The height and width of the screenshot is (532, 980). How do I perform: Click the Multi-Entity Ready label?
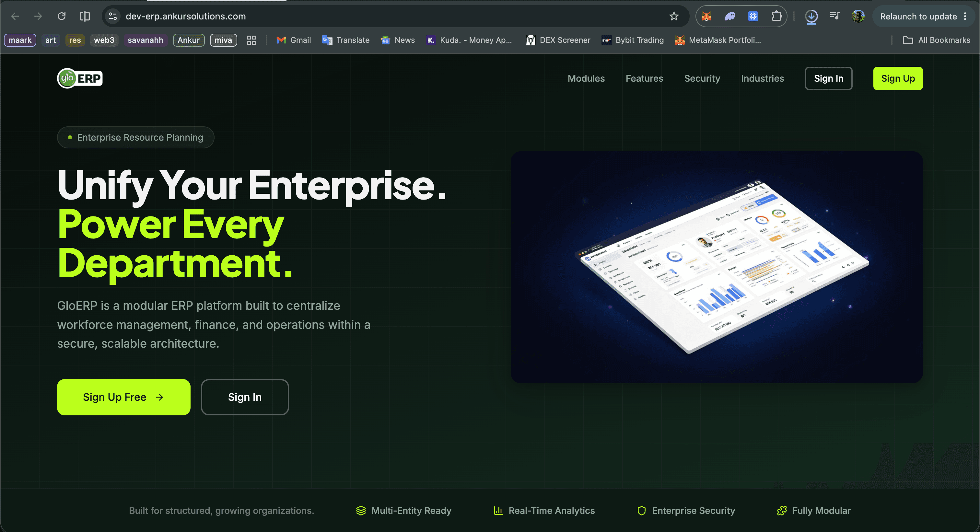tap(411, 511)
